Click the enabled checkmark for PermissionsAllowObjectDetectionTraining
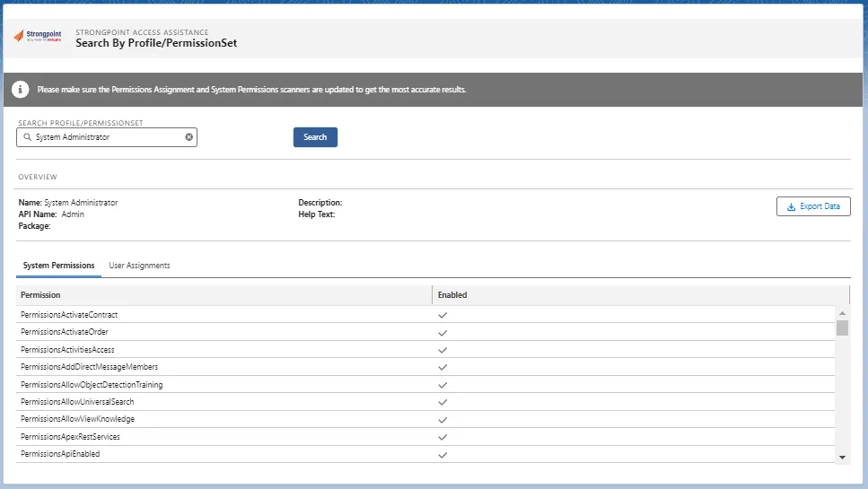The height and width of the screenshot is (489, 868). click(x=443, y=385)
